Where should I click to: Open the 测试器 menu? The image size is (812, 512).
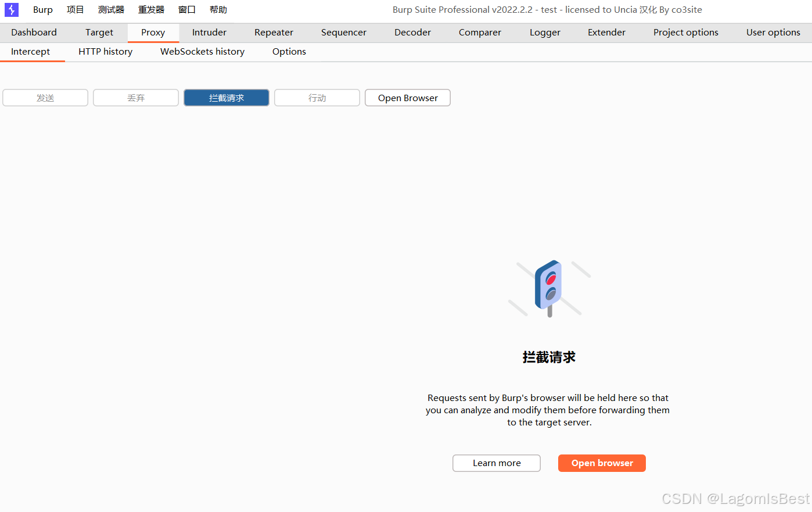111,10
